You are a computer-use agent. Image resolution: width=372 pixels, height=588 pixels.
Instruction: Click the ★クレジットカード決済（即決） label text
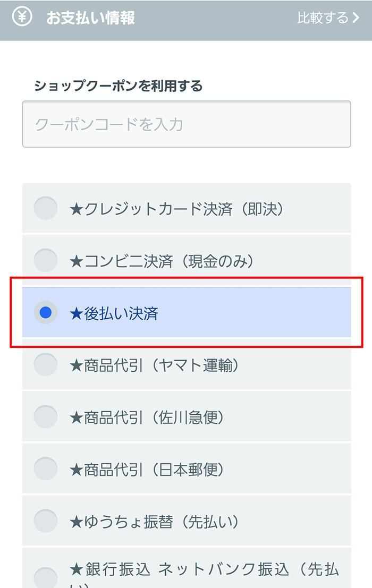click(x=176, y=209)
